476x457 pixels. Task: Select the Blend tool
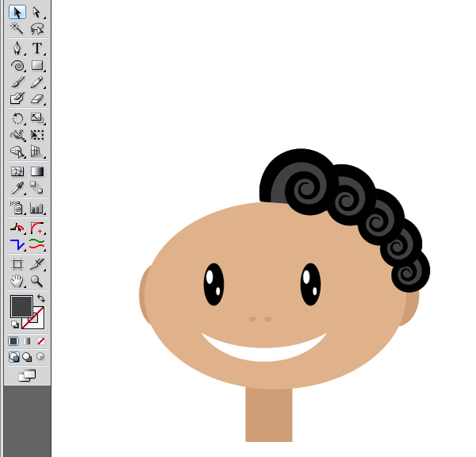pos(36,188)
